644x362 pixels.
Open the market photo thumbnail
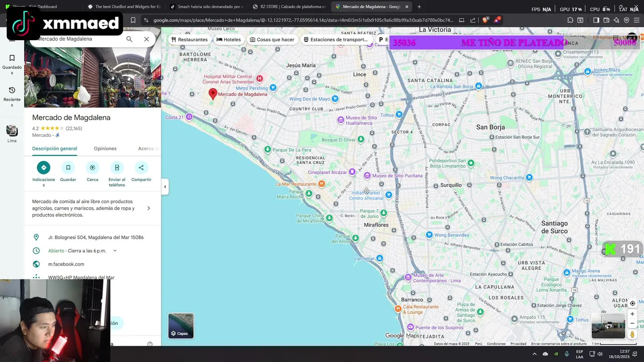tap(93, 78)
